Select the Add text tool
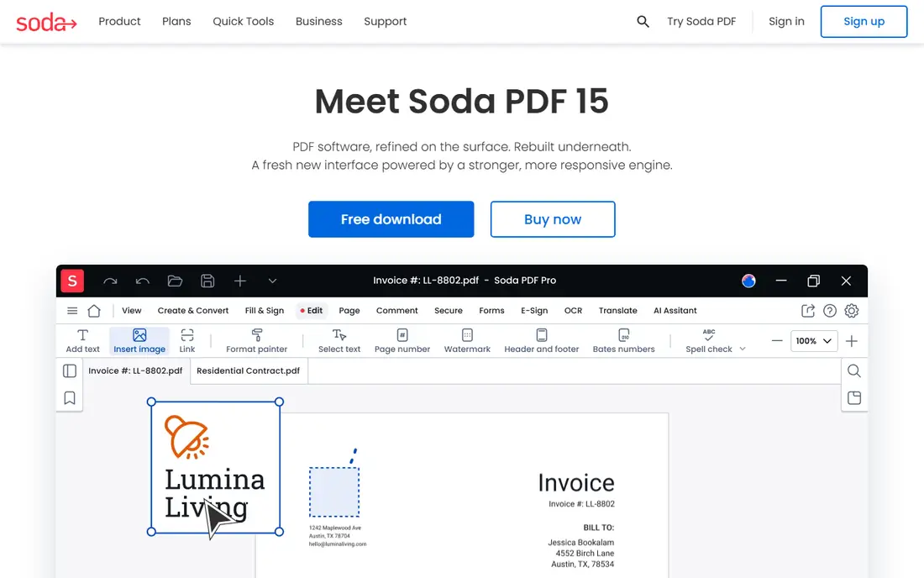Image resolution: width=924 pixels, height=578 pixels. (x=82, y=341)
